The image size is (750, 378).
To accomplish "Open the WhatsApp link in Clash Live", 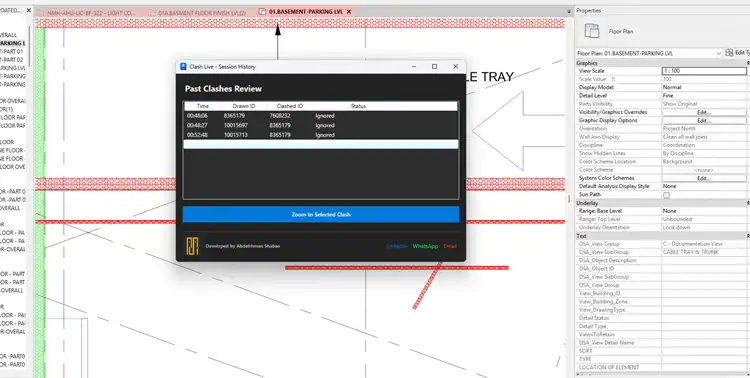I will [x=425, y=246].
